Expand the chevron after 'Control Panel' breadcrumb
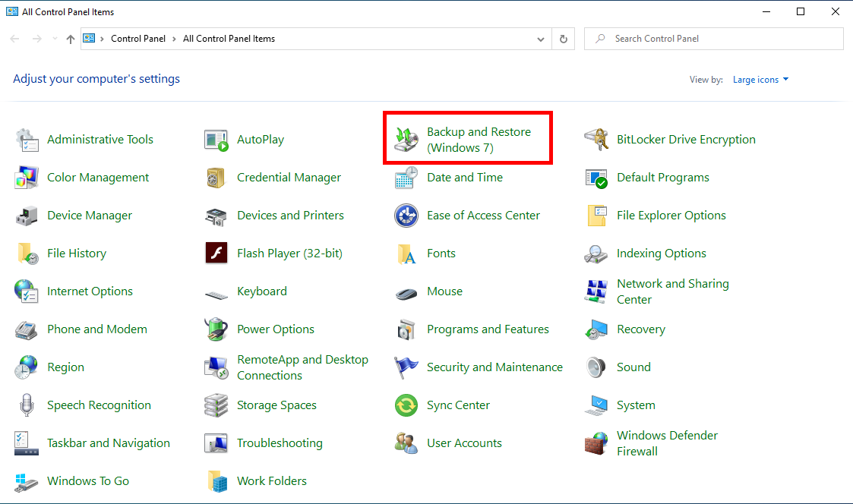Screen dimensions: 853x504 173,39
